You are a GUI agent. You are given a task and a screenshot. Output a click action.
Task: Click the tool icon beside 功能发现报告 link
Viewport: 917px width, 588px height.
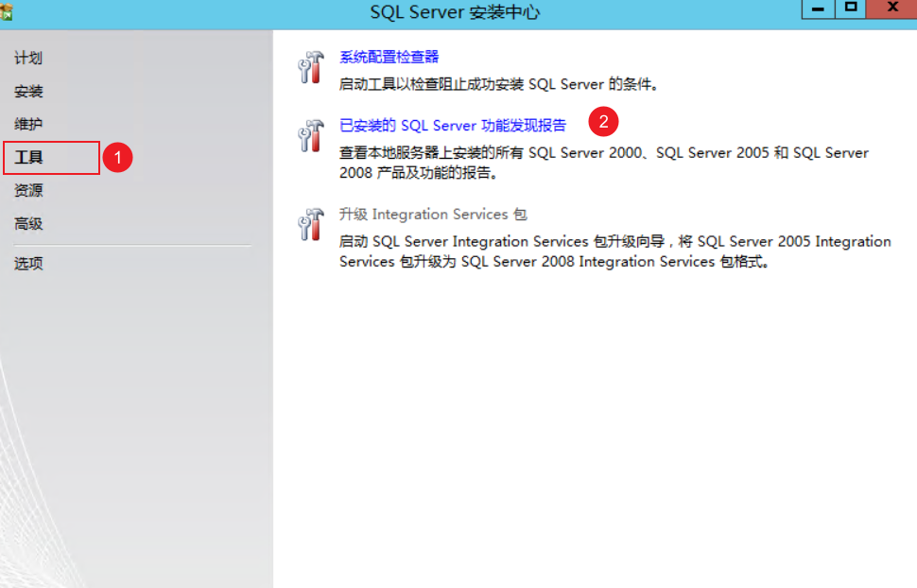point(311,136)
